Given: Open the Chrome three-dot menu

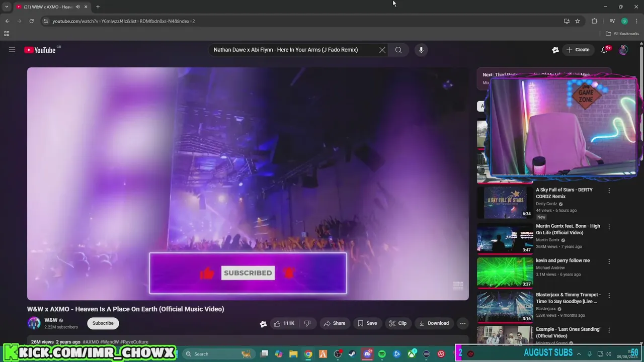Looking at the screenshot, I should [x=636, y=21].
